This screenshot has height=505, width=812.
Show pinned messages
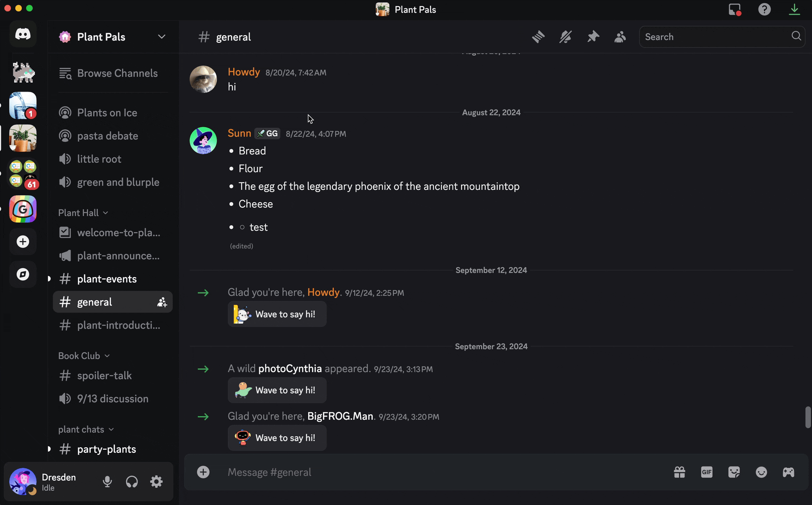pos(593,37)
